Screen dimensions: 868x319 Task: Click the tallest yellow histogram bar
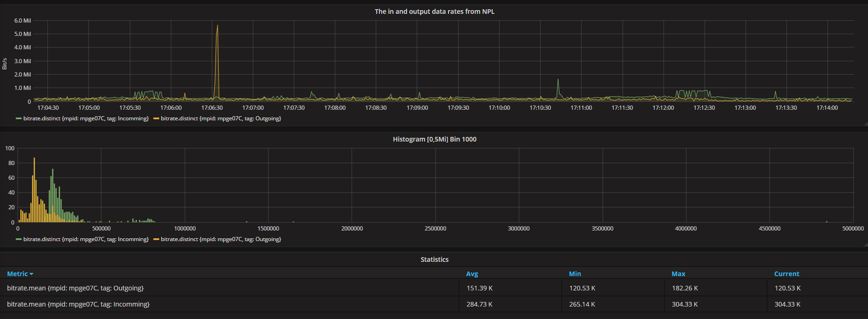34,190
